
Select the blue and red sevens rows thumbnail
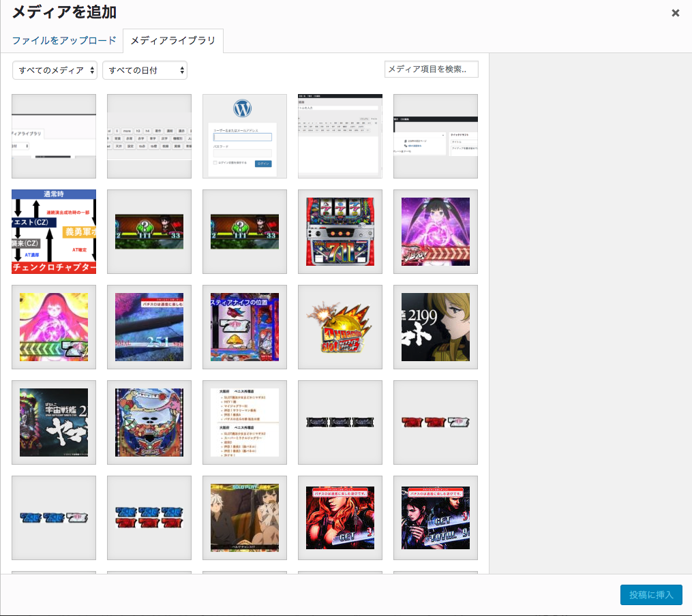[x=149, y=518]
